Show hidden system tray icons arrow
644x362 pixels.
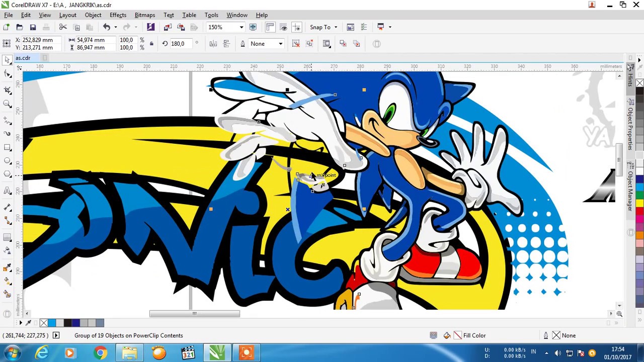tap(546, 353)
